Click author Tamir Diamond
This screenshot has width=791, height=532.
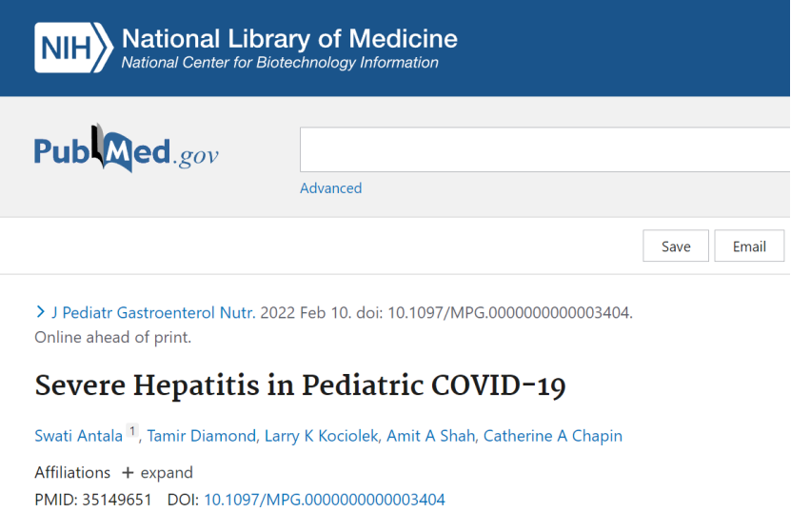pyautogui.click(x=202, y=436)
